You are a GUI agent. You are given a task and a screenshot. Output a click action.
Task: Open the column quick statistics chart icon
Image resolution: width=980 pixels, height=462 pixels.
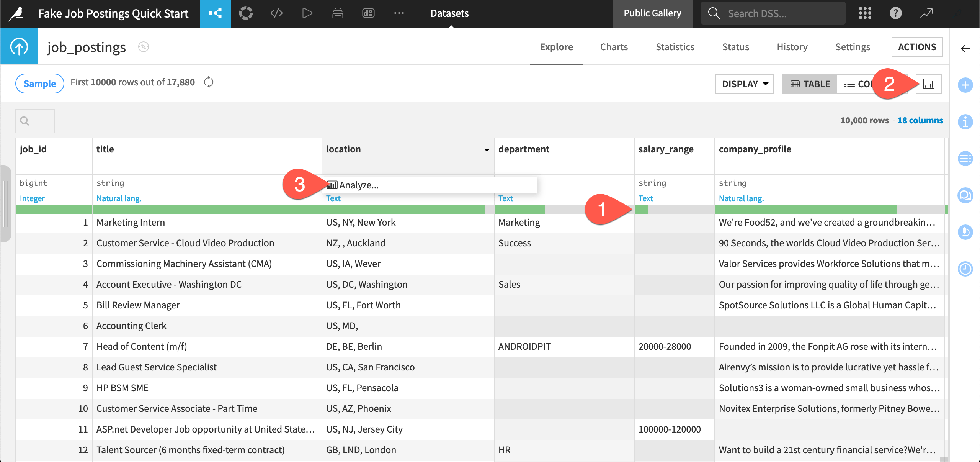[928, 84]
